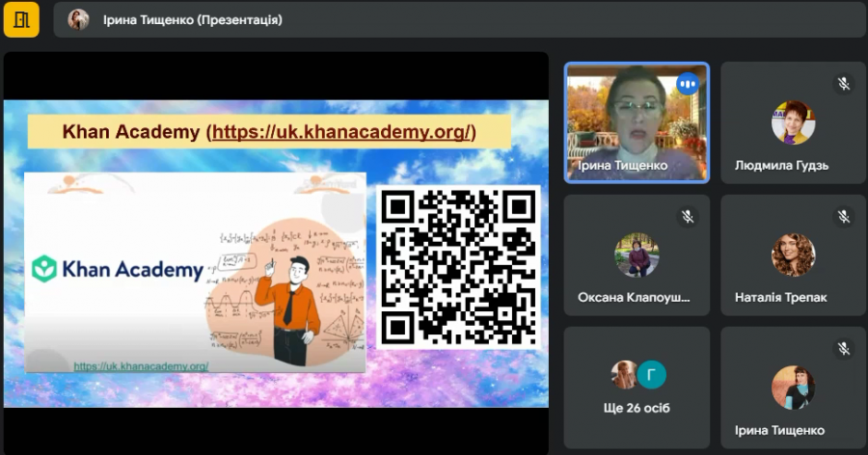The width and height of the screenshot is (868, 455).
Task: Click the name label Людмила Гудзь
Action: [x=781, y=166]
